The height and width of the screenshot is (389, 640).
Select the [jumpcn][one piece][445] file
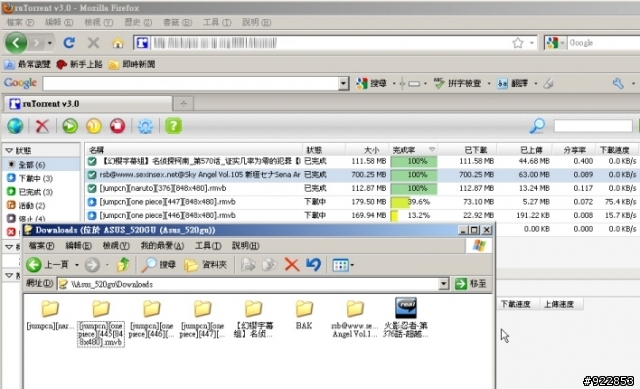pos(101,323)
